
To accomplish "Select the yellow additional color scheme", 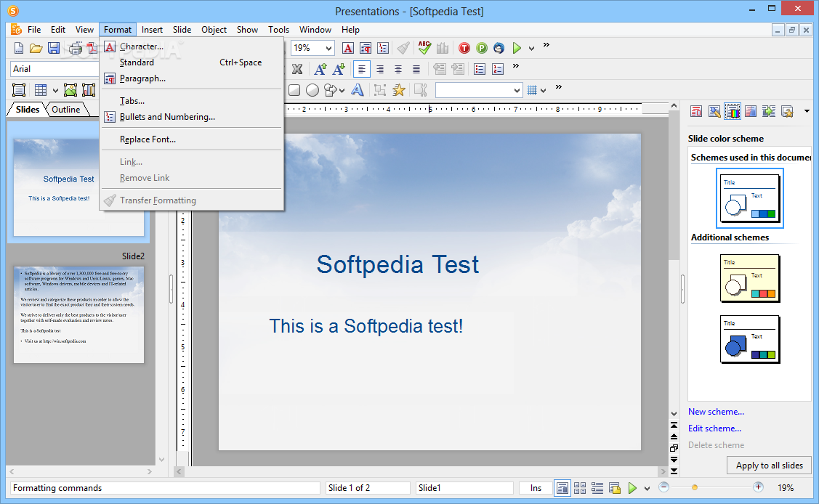I will pos(750,279).
